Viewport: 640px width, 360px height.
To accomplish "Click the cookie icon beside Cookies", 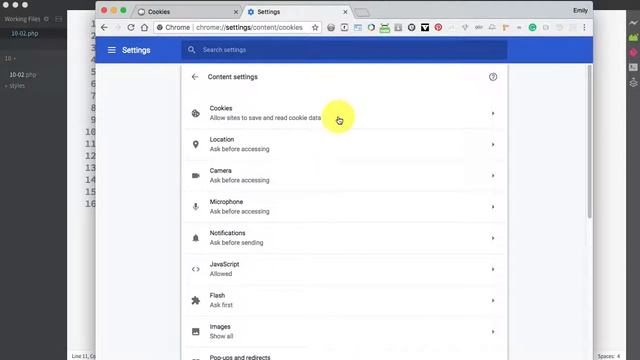I will [196, 113].
